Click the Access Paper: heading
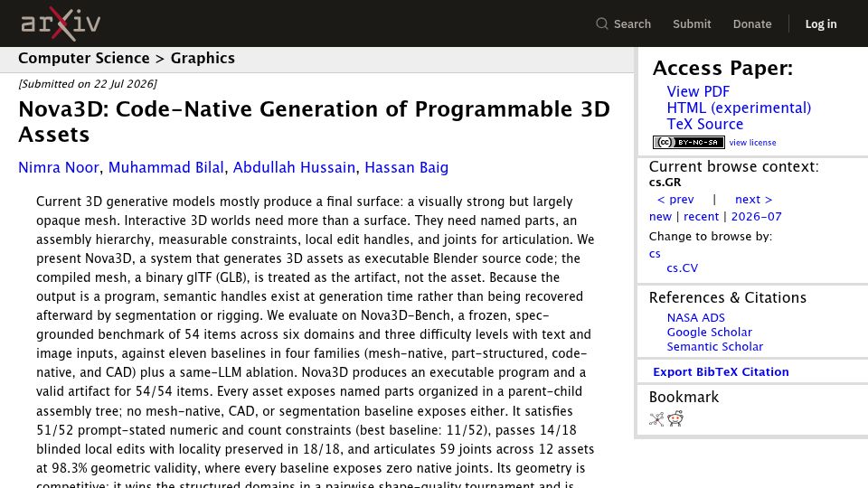The height and width of the screenshot is (488, 868). [722, 68]
